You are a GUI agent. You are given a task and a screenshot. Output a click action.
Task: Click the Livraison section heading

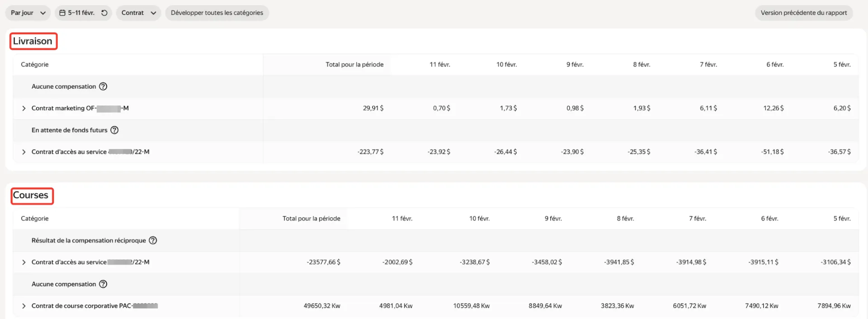pos(33,41)
